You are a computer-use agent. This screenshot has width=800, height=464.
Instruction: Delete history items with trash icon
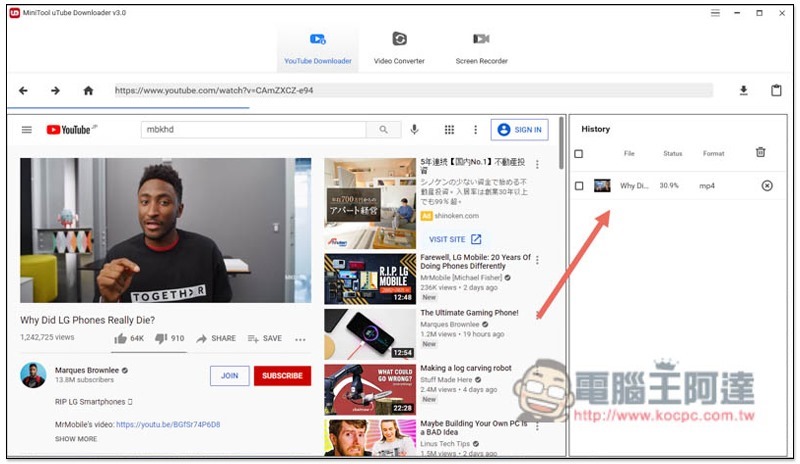760,153
